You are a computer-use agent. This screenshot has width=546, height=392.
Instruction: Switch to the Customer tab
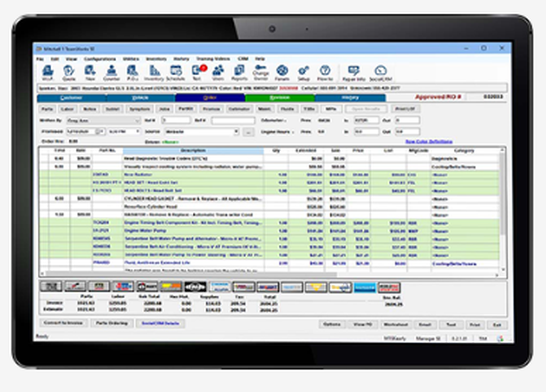[72, 98]
